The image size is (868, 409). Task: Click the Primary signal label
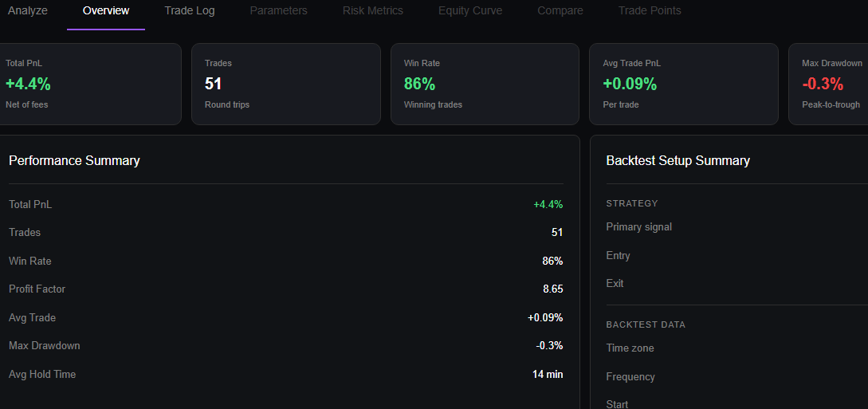[638, 227]
